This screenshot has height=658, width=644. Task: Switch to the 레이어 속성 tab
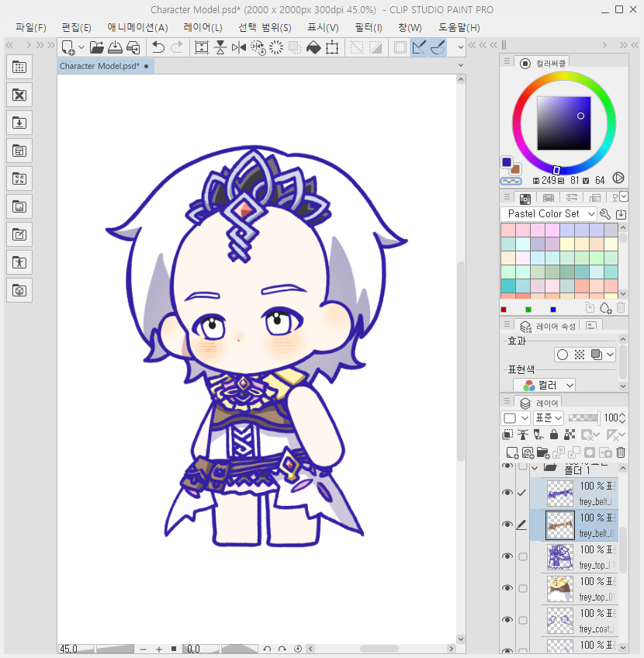pos(547,326)
